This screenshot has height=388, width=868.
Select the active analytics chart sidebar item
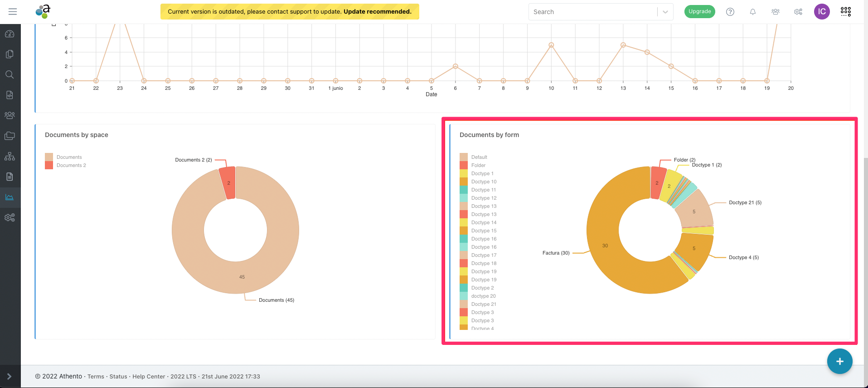point(10,197)
